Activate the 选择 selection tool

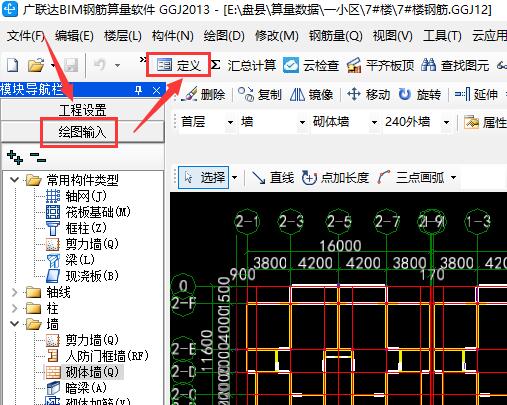[204, 178]
